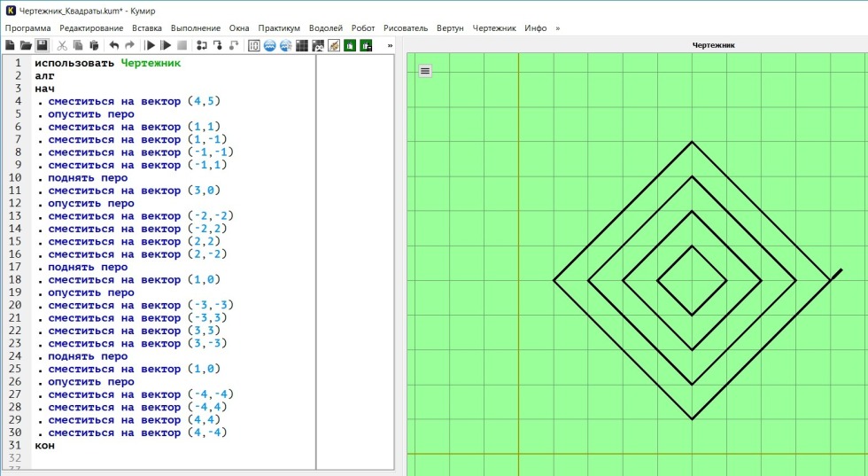Open the Risovatel painter icon
Viewport: 868px width, 476px height.
coord(334,45)
